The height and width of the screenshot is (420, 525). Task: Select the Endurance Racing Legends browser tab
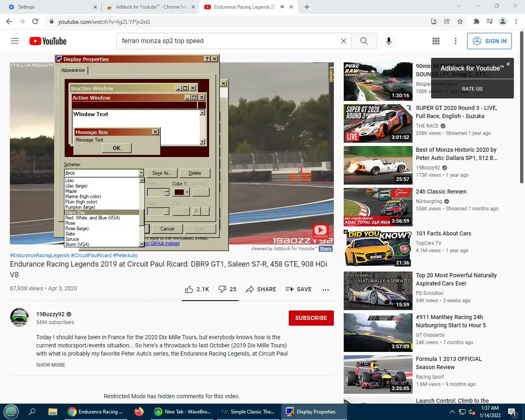tap(249, 7)
